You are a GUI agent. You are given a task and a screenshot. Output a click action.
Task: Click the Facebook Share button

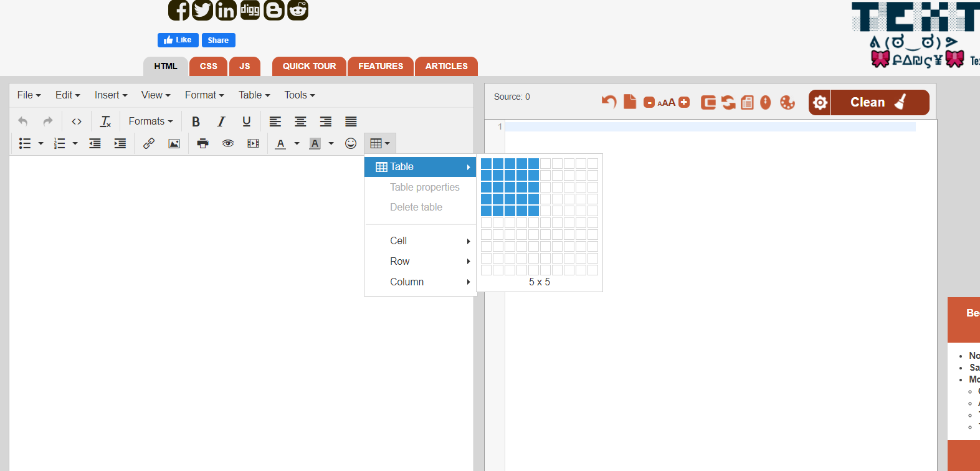[218, 40]
